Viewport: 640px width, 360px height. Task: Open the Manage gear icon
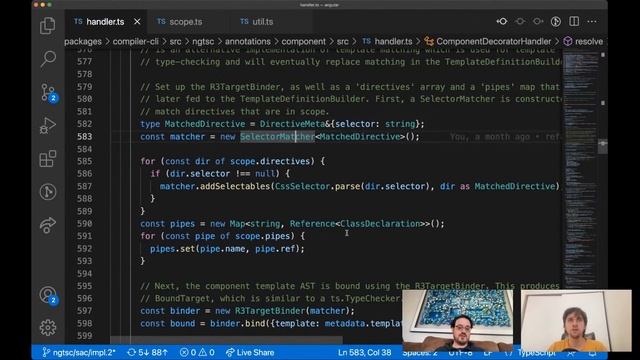pyautogui.click(x=48, y=327)
